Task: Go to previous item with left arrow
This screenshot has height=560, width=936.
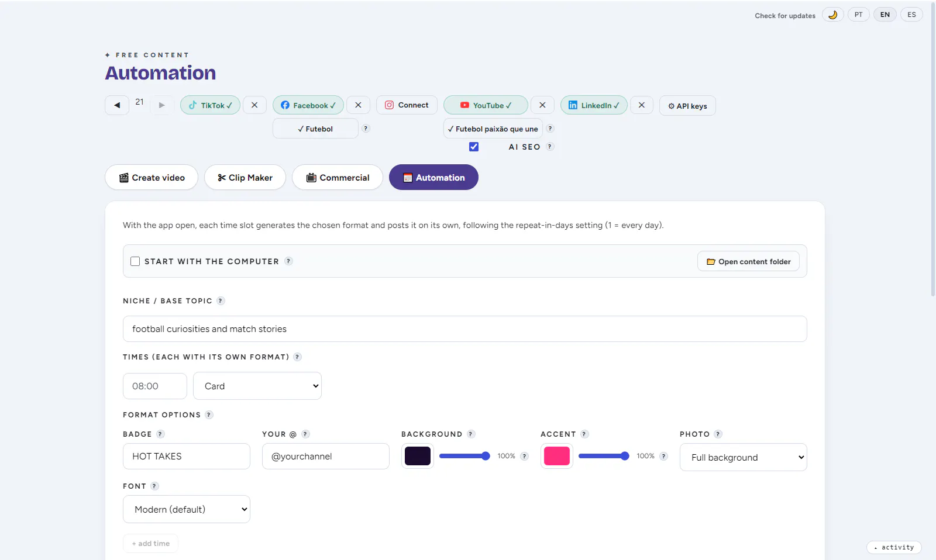Action: pyautogui.click(x=117, y=105)
